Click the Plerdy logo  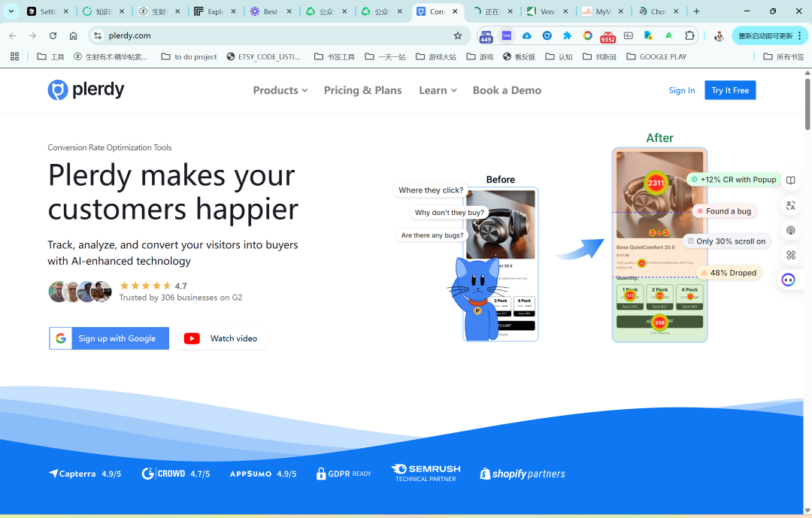pyautogui.click(x=86, y=90)
